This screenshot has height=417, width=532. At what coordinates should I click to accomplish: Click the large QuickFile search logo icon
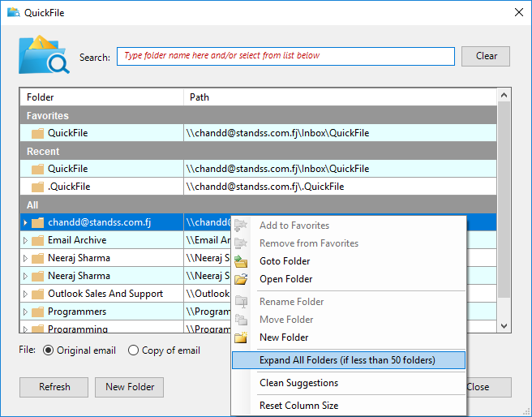tap(45, 55)
